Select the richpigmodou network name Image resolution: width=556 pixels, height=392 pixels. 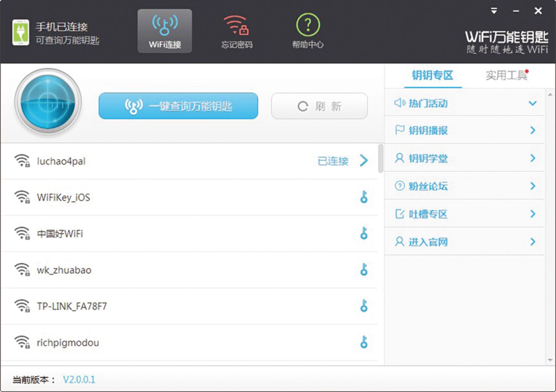click(68, 343)
